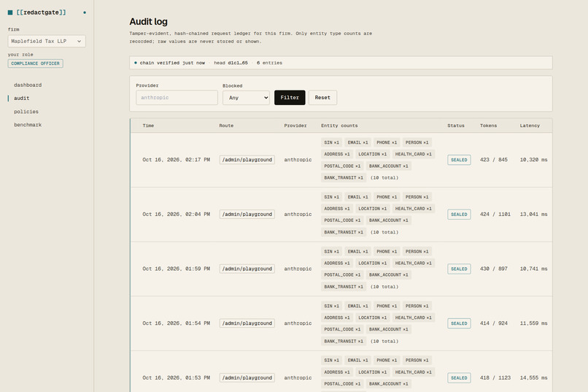The height and width of the screenshot is (392, 588).
Task: Go to the dashboard page
Action: (x=28, y=85)
